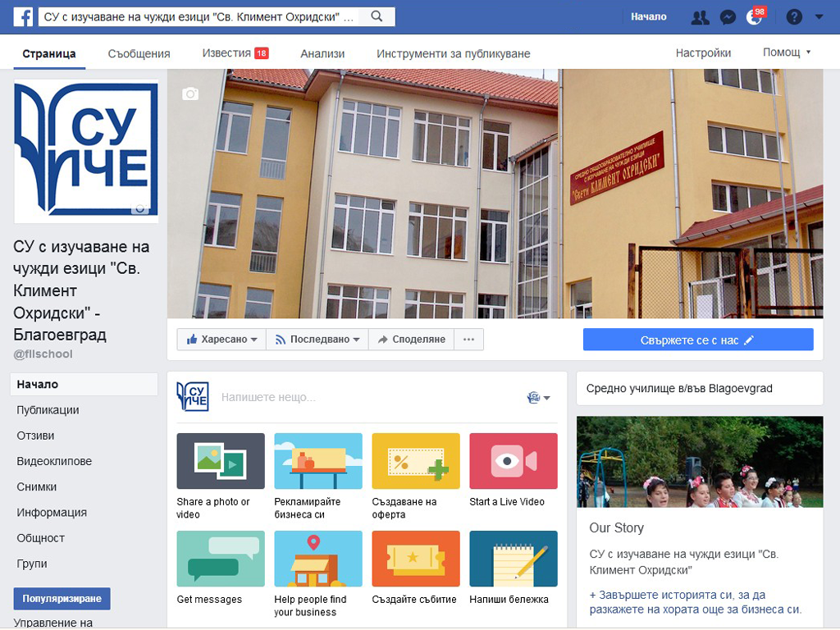This screenshot has width=840, height=630.
Task: Click the page name in the left column
Action: click(81, 290)
